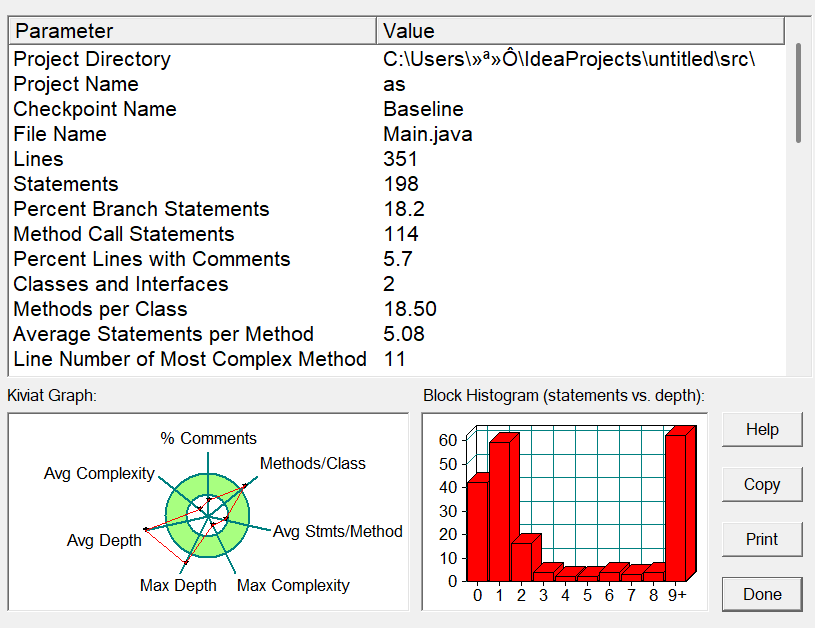This screenshot has width=815, height=628.
Task: Click the 5.08 average statements value
Action: tap(404, 334)
